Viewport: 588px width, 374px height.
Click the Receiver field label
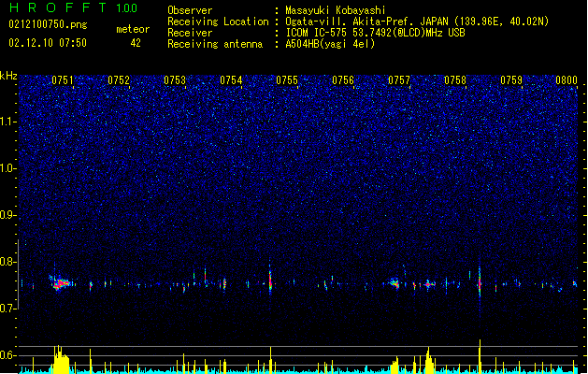[190, 33]
